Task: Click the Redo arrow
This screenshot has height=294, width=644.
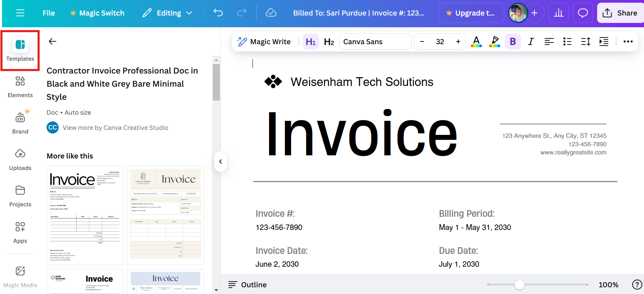Action: 242,13
